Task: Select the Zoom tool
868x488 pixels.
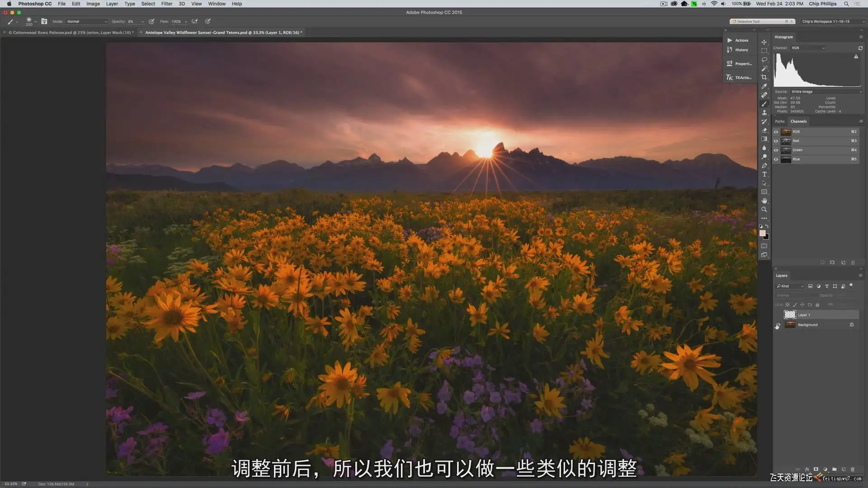Action: (764, 210)
